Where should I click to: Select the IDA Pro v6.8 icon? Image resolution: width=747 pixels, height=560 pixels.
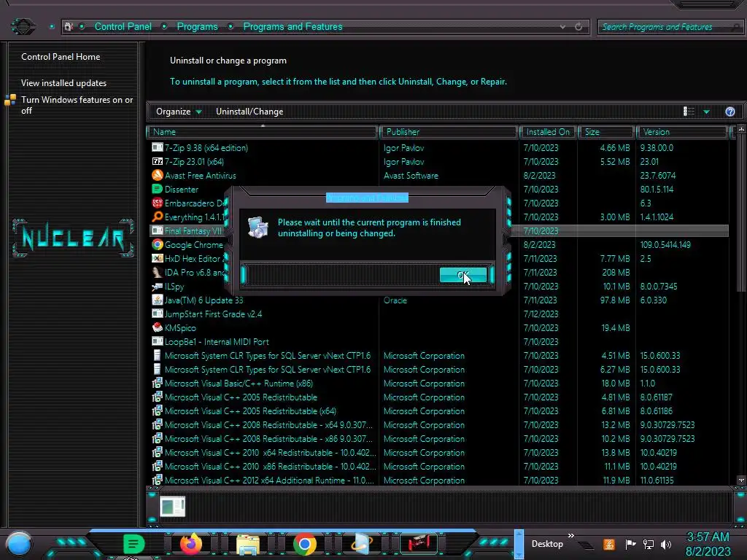coord(158,272)
